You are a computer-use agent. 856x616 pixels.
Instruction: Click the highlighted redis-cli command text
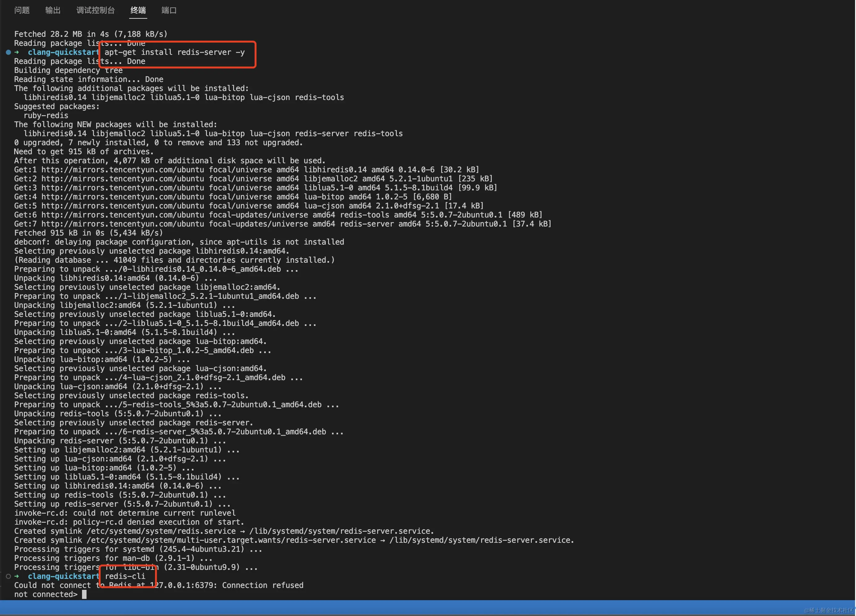pyautogui.click(x=125, y=576)
